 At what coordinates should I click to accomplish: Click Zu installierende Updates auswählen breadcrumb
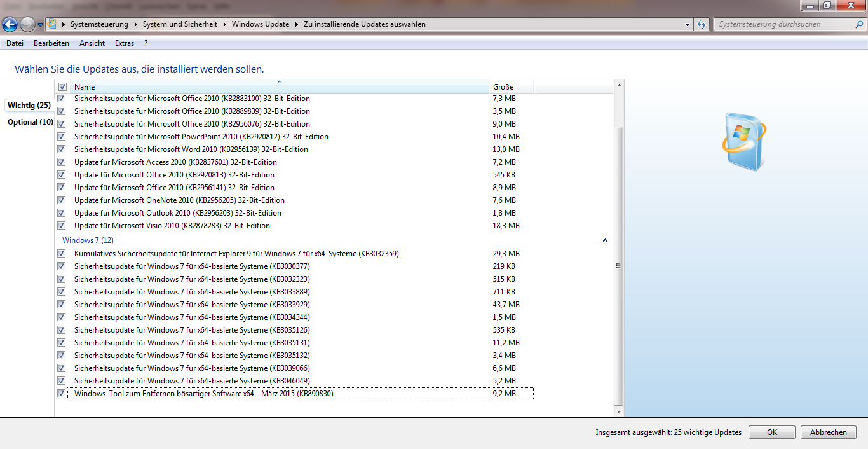tap(364, 24)
